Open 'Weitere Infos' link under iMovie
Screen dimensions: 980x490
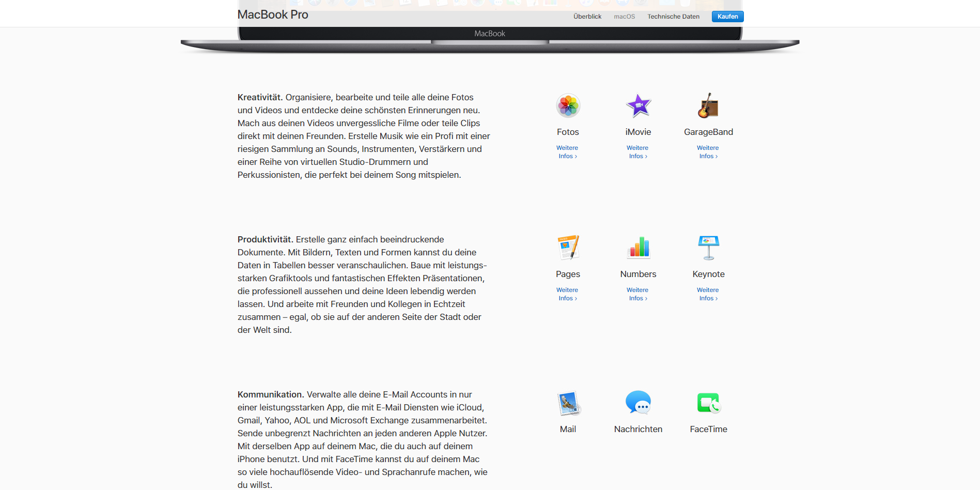(637, 152)
